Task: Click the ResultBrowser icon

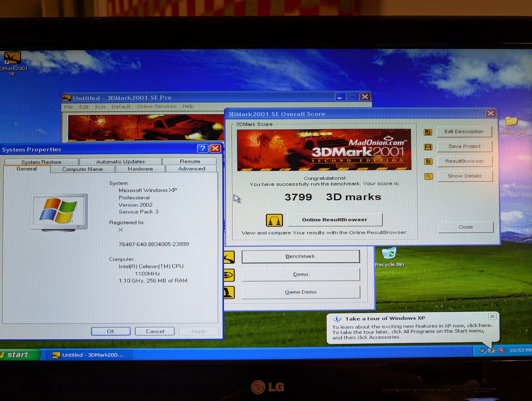Action: click(x=428, y=161)
